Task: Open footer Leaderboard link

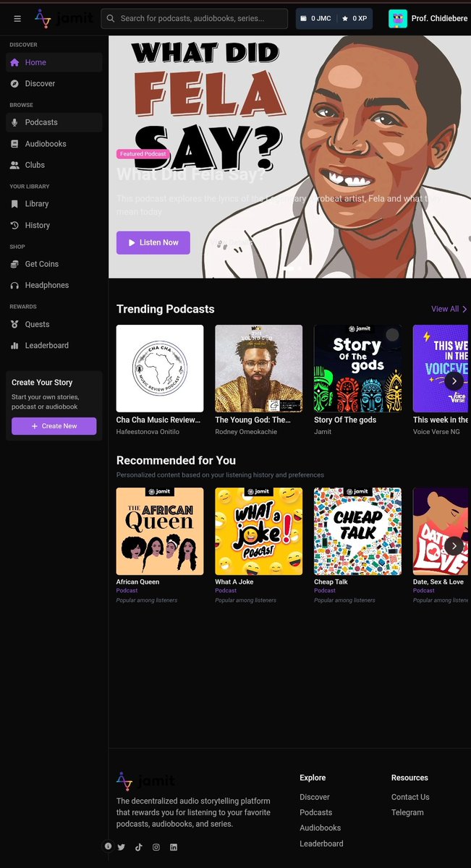Action: tap(322, 843)
